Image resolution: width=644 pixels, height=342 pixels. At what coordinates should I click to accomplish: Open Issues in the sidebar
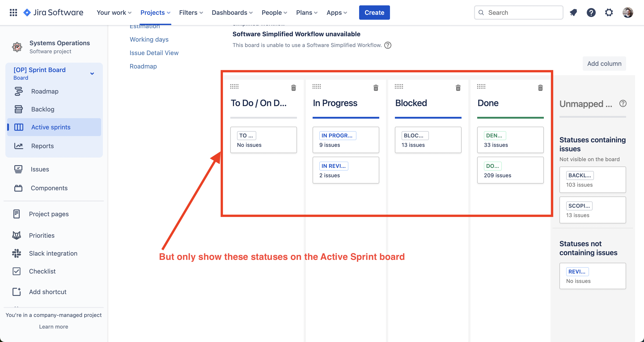point(54,169)
